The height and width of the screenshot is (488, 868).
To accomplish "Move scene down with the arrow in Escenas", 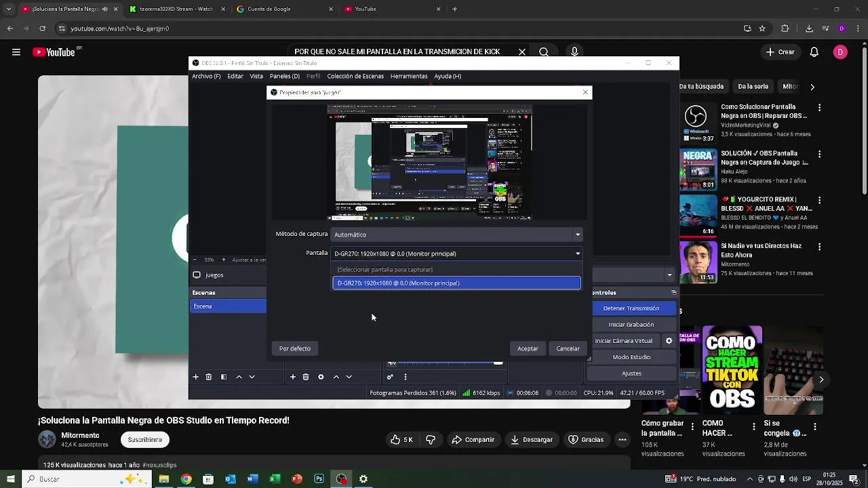I will coord(252,377).
